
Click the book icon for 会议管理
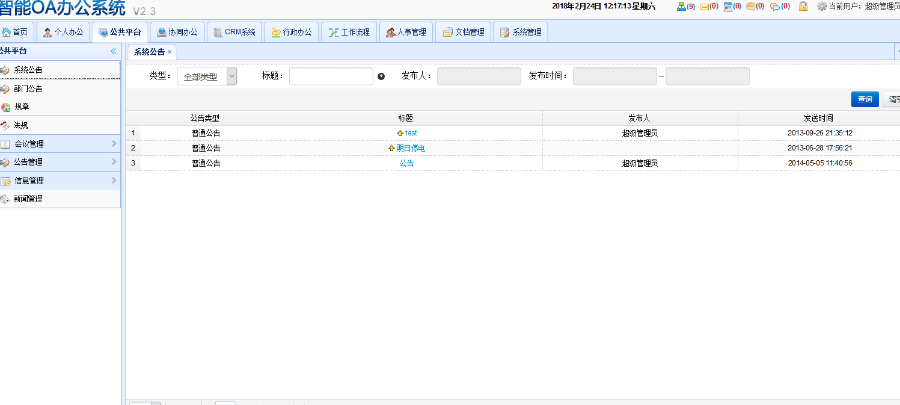pyautogui.click(x=5, y=144)
